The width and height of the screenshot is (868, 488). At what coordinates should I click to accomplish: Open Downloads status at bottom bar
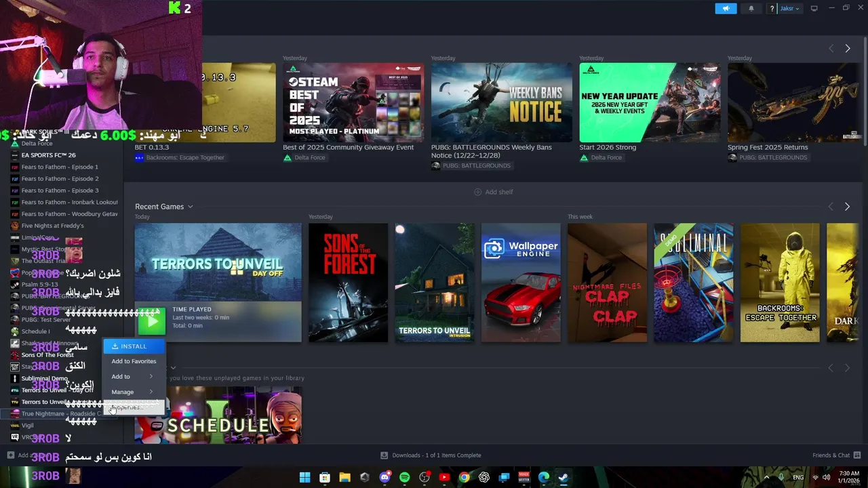coord(431,455)
